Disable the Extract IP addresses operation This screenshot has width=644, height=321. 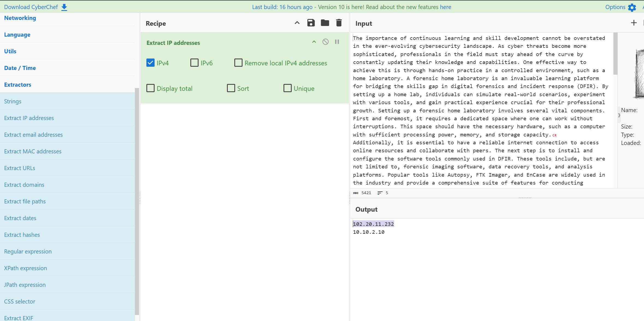point(325,42)
